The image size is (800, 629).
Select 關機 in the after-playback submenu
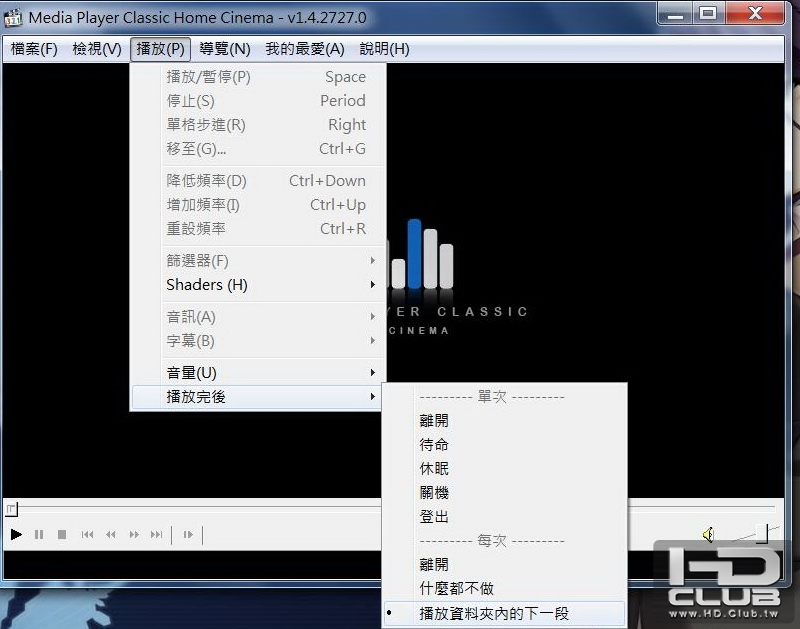click(504, 493)
